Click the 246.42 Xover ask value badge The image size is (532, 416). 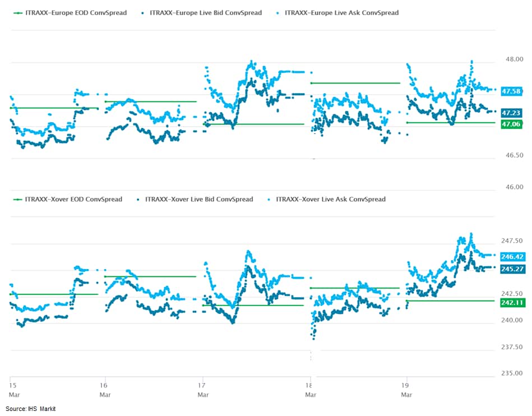(512, 256)
